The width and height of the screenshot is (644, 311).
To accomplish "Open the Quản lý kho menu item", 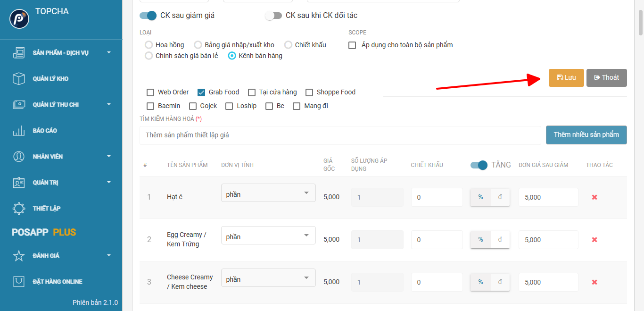I will (50, 79).
